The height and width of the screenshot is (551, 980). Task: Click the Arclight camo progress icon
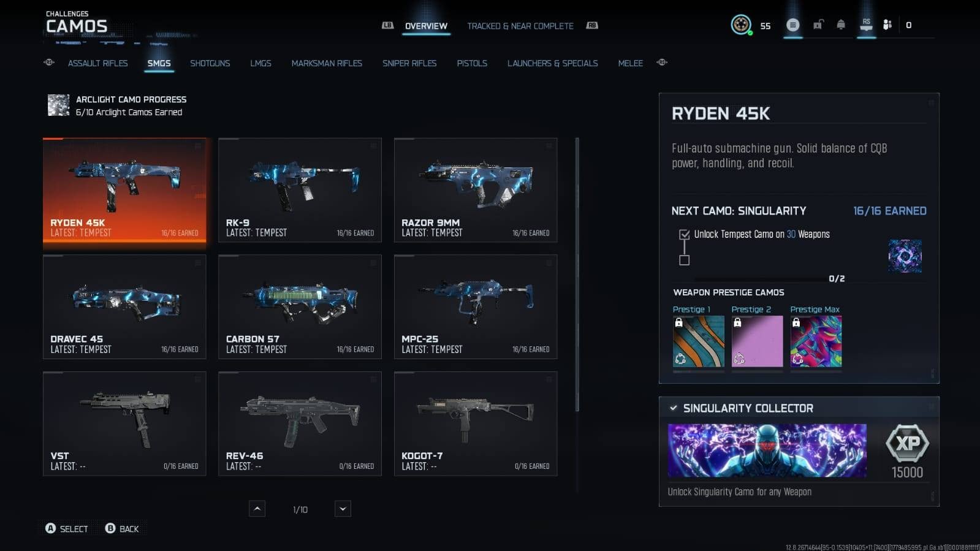point(59,105)
